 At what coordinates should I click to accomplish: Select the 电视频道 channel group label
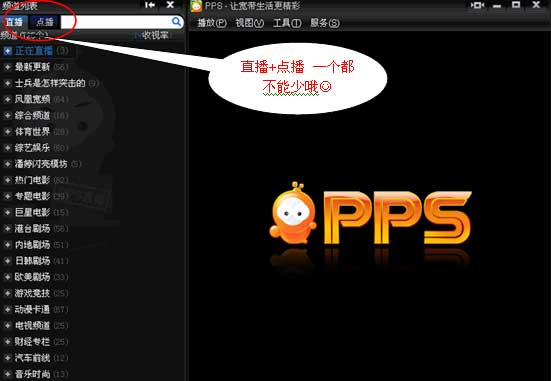click(32, 326)
